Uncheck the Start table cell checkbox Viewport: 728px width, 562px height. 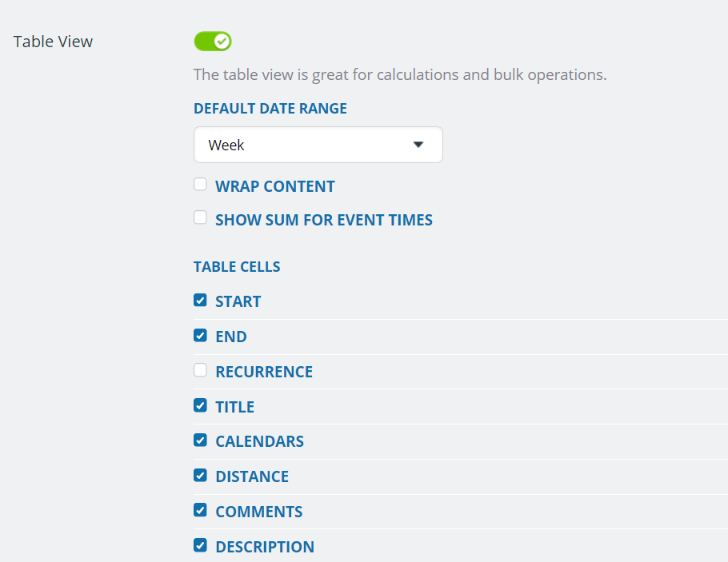(x=200, y=301)
